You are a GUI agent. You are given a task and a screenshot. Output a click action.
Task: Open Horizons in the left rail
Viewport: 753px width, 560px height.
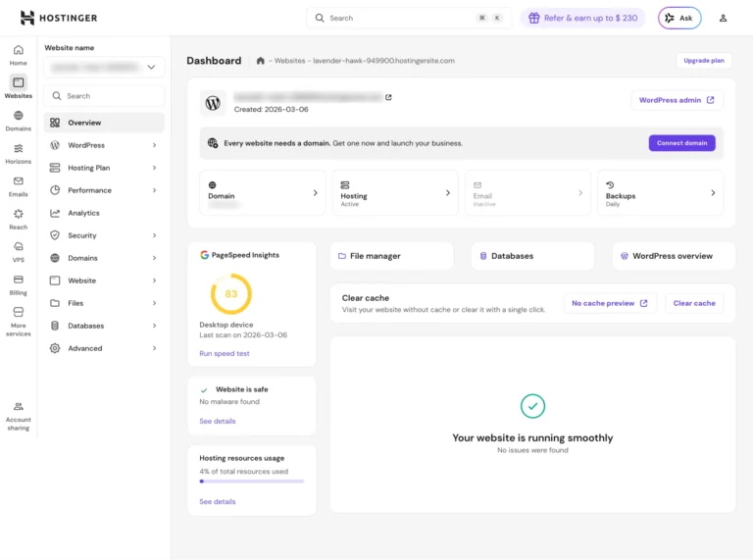19,154
